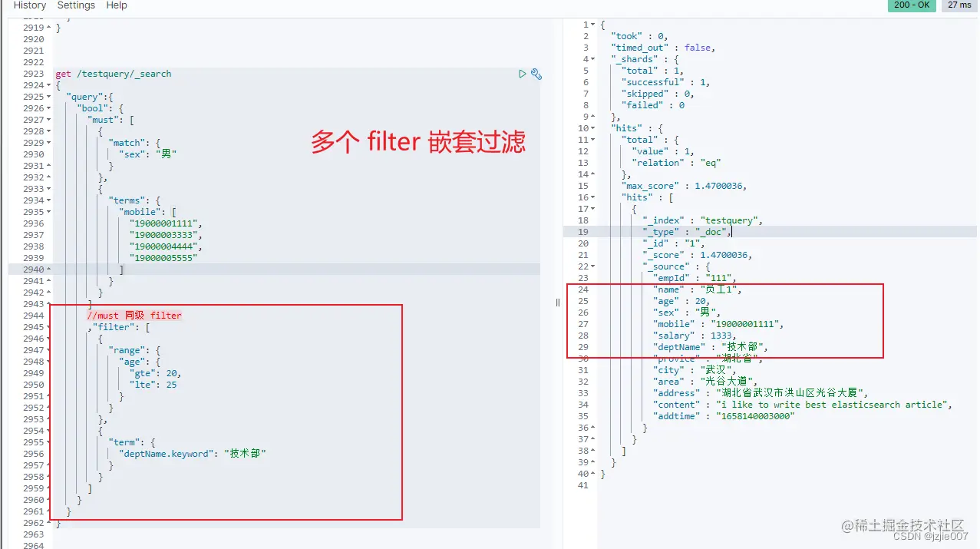Collapse the "bool" block fold arrow at line 2926
The width and height of the screenshot is (980, 549).
tap(48, 108)
